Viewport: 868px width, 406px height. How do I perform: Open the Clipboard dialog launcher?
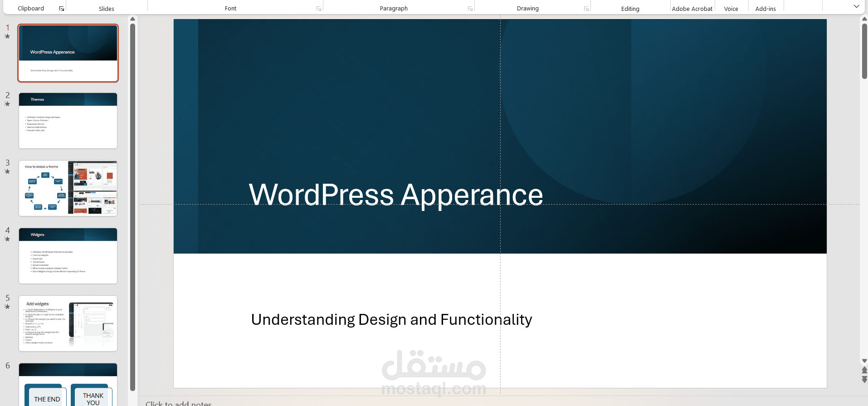click(62, 9)
